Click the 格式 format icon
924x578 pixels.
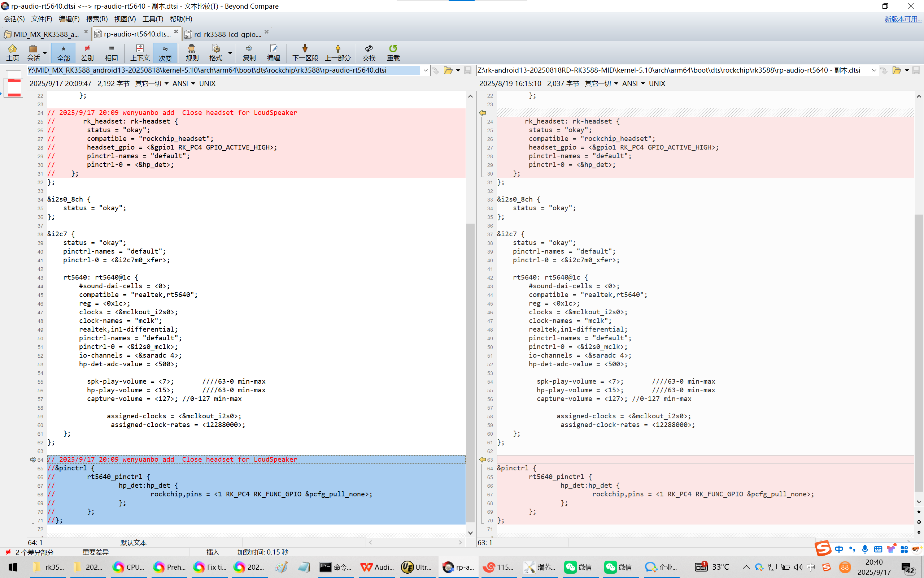pyautogui.click(x=216, y=53)
